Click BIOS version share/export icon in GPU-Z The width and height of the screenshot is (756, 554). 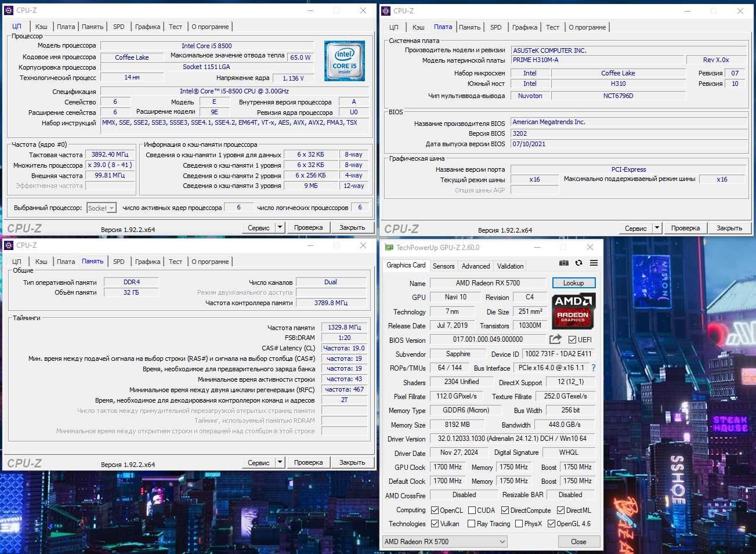(555, 339)
